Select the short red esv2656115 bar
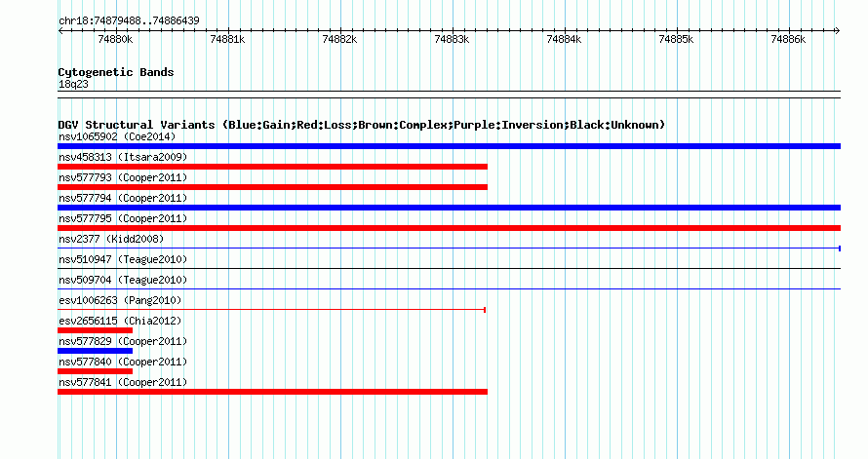This screenshot has width=868, height=459. pos(96,330)
